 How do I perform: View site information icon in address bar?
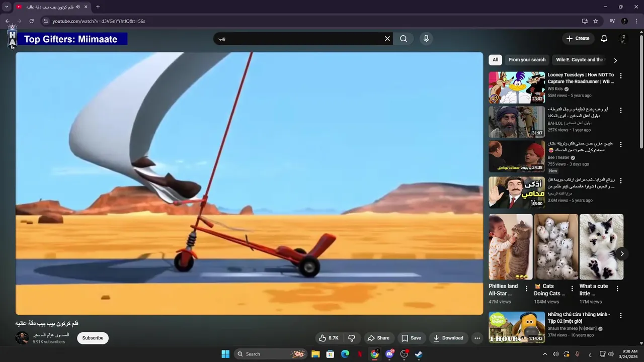tap(46, 21)
